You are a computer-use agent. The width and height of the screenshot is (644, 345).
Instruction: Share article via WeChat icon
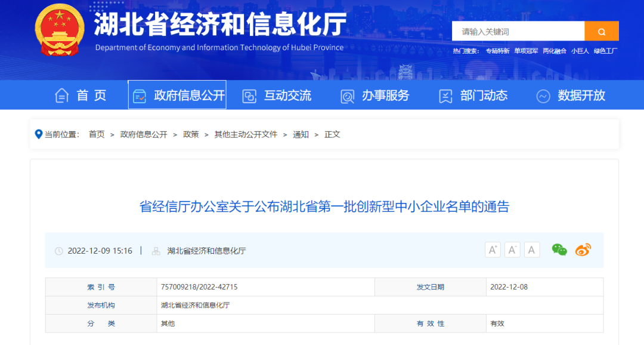pos(559,250)
